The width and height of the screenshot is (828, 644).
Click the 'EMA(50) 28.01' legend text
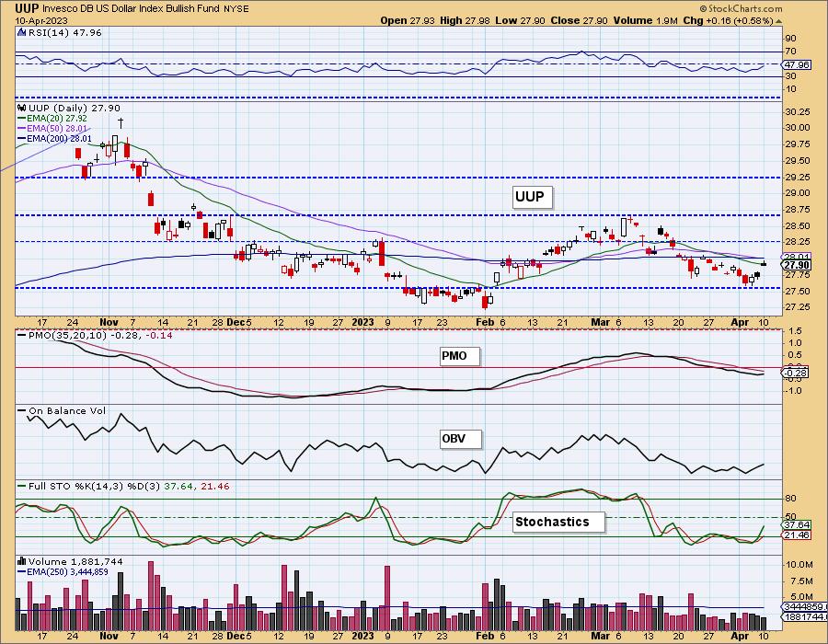click(57, 129)
